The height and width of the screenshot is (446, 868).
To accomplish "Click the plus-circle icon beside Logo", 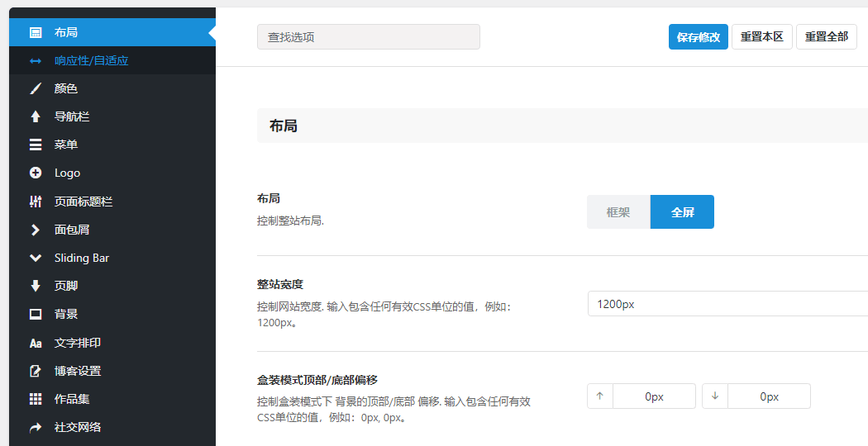I will tap(36, 173).
